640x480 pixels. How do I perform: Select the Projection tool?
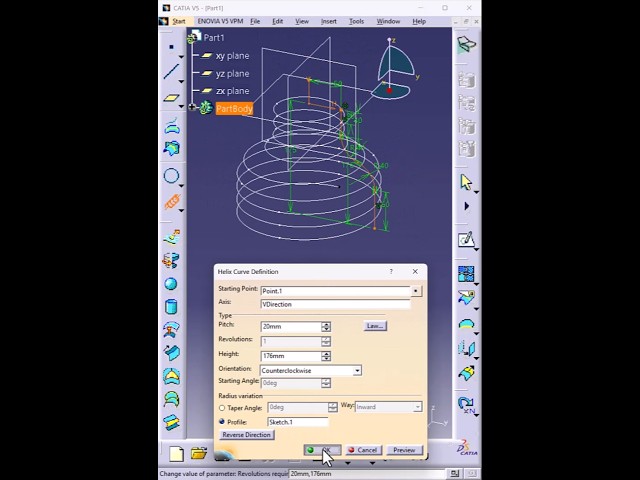pyautogui.click(x=172, y=126)
